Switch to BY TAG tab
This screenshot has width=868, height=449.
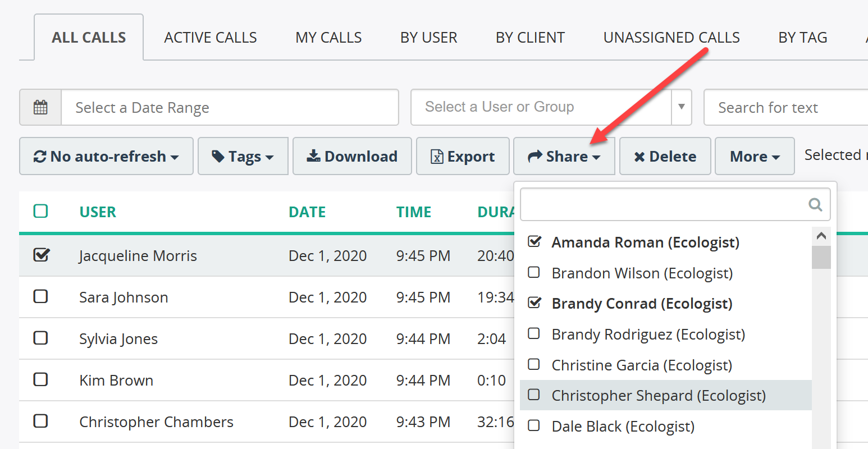803,38
